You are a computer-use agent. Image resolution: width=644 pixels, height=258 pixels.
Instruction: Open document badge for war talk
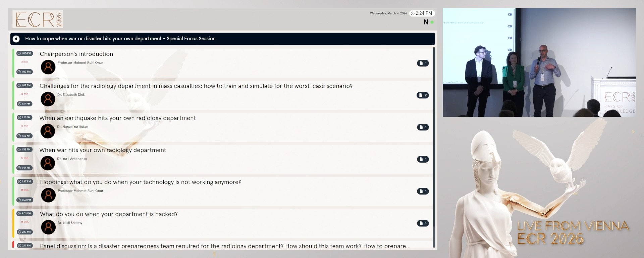point(423,159)
